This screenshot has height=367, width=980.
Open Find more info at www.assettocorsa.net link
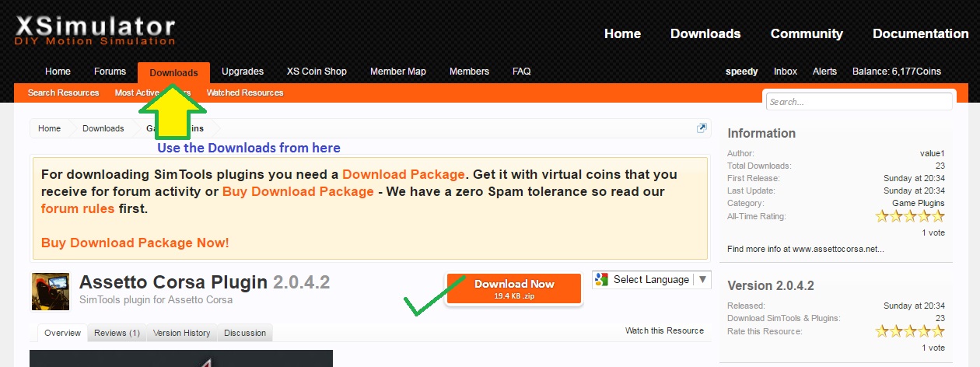coord(805,249)
